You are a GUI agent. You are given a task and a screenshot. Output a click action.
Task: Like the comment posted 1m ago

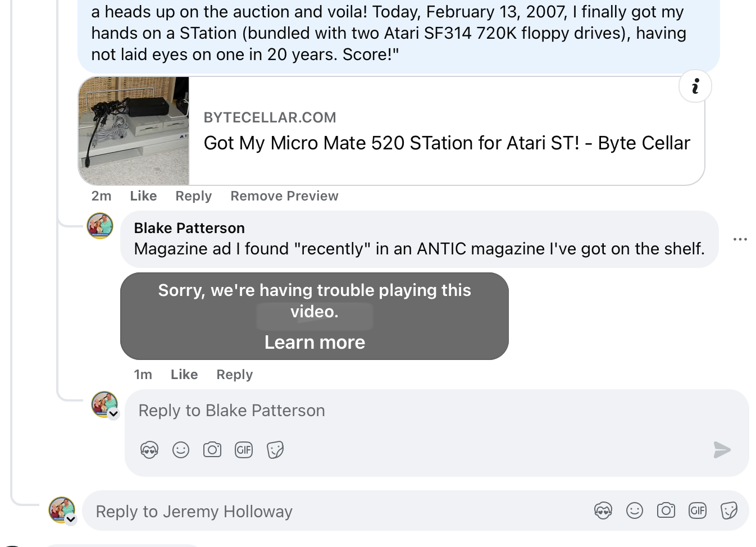[184, 375]
